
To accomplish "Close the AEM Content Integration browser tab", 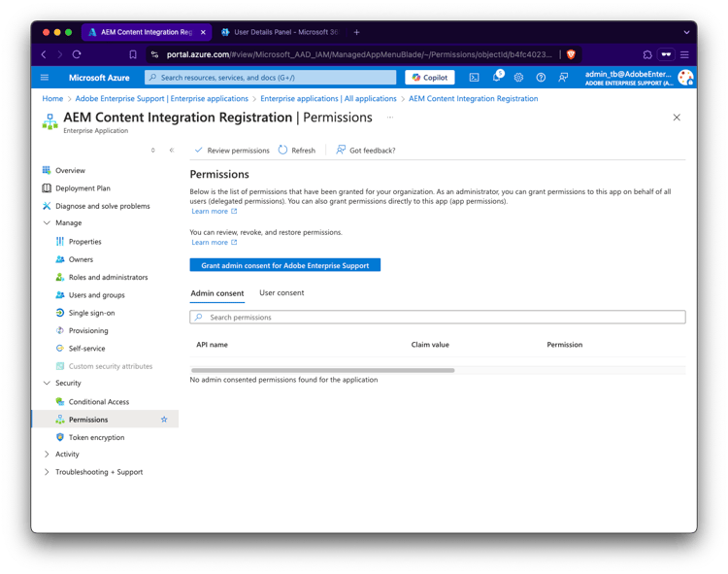I will click(203, 32).
